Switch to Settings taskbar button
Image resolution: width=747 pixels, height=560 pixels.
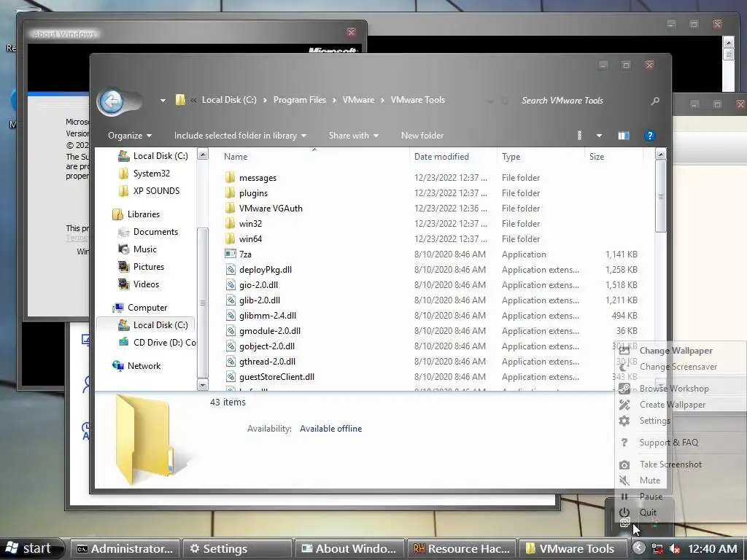[x=237, y=548]
